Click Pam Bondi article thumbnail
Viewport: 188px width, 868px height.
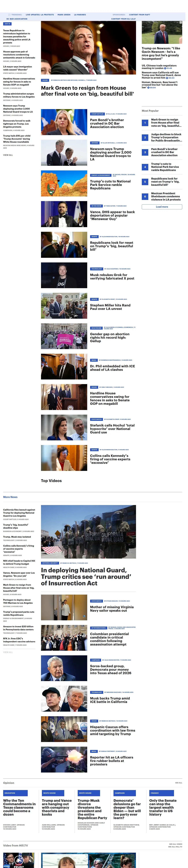tap(64, 122)
